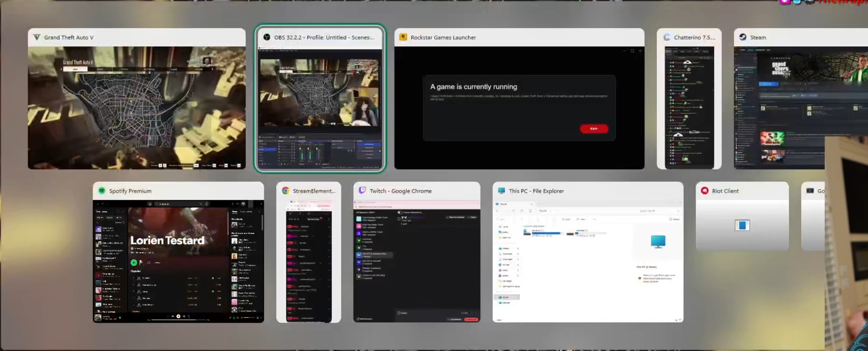Click the Spotify logo icon
Image resolution: width=868 pixels, height=351 pixels.
pos(102,191)
